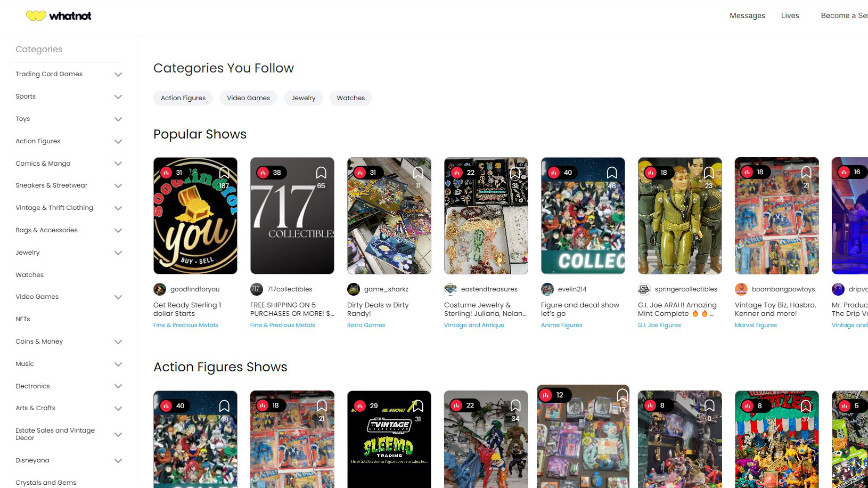The height and width of the screenshot is (488, 868).
Task: Click the 717collectibles seller avatar
Action: [x=257, y=289]
